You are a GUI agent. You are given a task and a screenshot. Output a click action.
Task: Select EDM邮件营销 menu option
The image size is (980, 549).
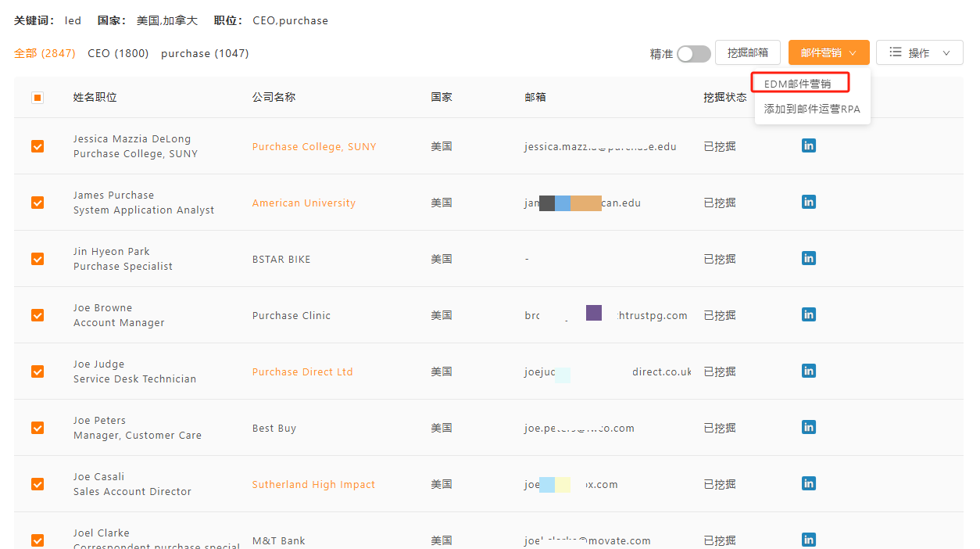coord(799,83)
